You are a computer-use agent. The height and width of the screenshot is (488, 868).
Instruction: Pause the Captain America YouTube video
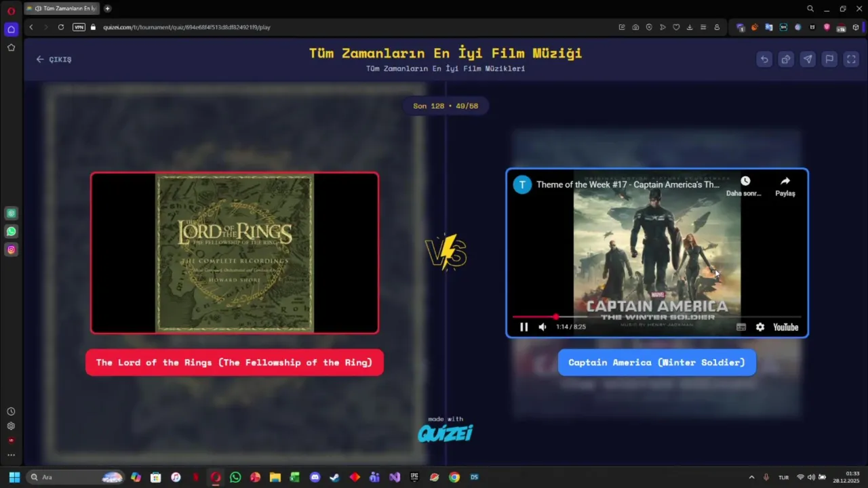[524, 327]
